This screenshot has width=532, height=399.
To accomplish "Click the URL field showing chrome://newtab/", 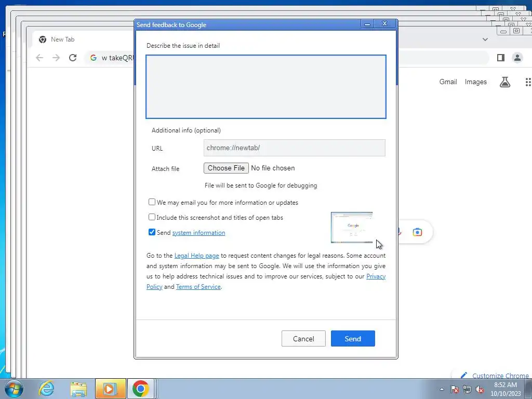I will (295, 148).
